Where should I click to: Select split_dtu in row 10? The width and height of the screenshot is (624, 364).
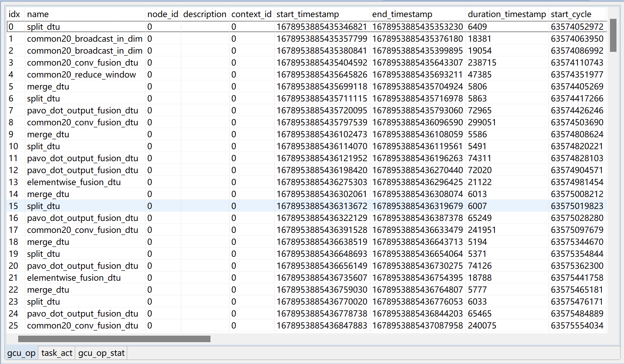tap(43, 146)
